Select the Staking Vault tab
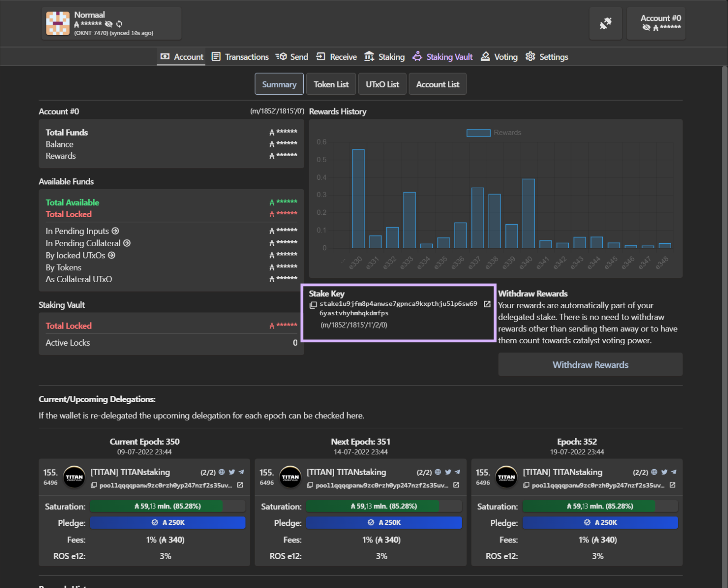Viewport: 728px width, 588px height. [x=443, y=57]
